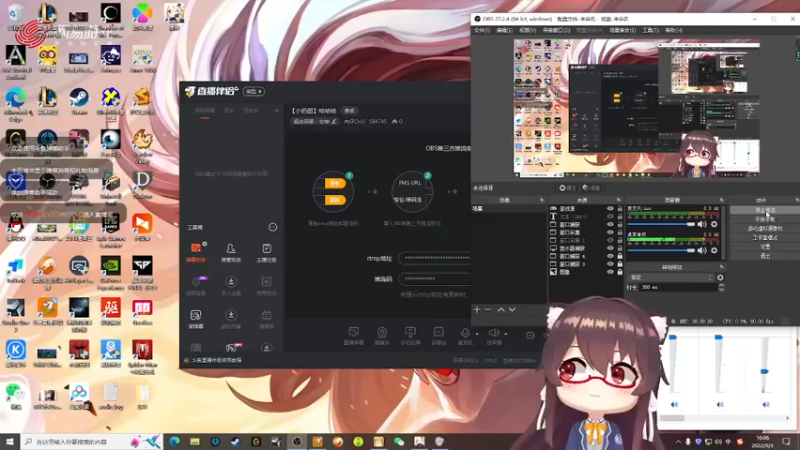This screenshot has width=800, height=450.
Task: Click the pencil edit icon beside room category
Action: (334, 121)
